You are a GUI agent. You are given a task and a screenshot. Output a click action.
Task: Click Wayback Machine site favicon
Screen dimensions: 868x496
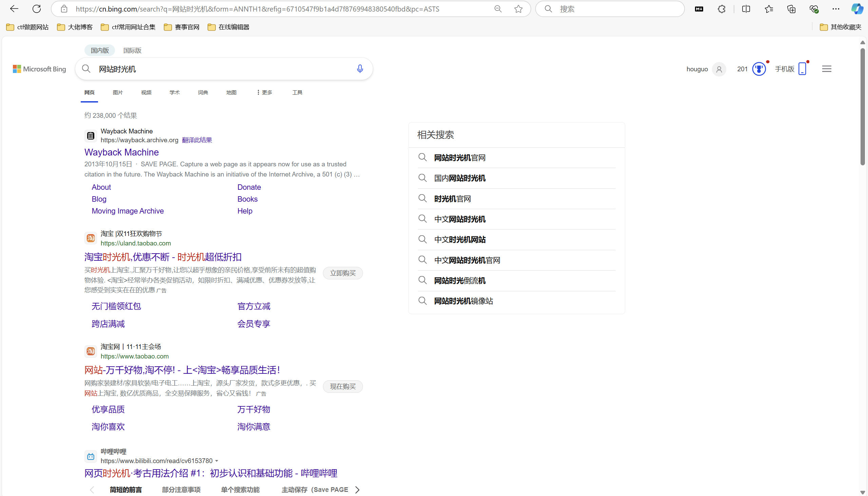(x=91, y=136)
